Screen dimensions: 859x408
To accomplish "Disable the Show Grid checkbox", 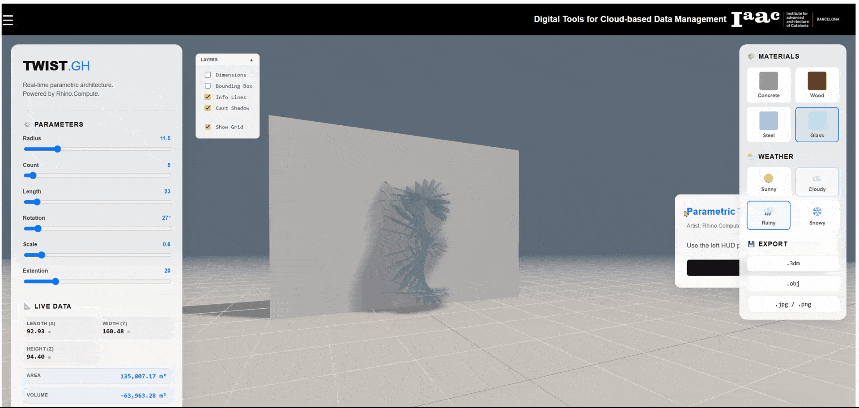I will click(x=208, y=127).
